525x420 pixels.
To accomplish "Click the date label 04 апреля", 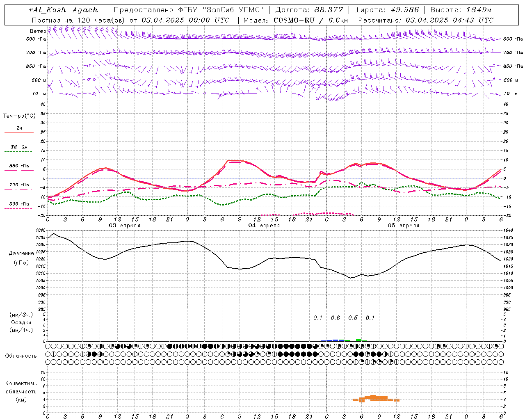I will [264, 226].
